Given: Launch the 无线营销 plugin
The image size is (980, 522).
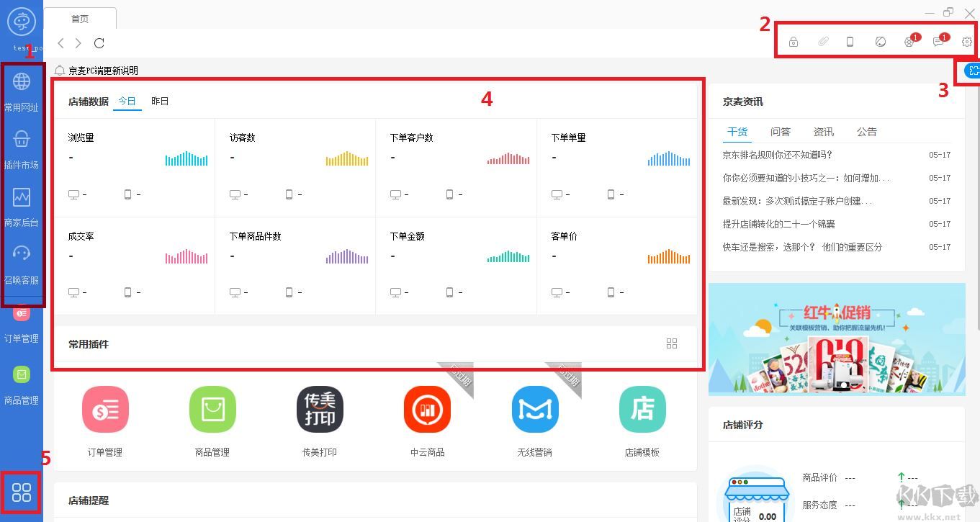Looking at the screenshot, I should point(535,409).
